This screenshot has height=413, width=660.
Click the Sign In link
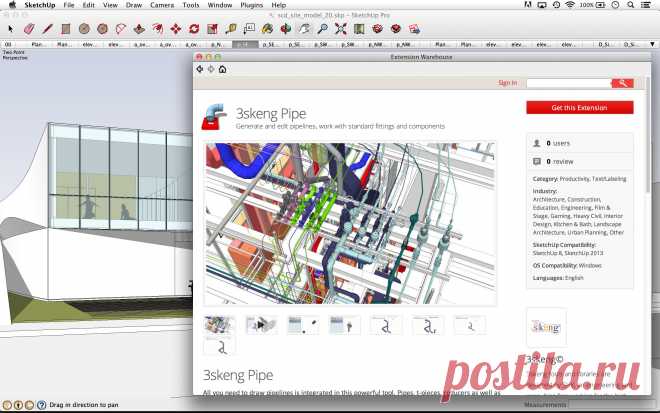(508, 83)
